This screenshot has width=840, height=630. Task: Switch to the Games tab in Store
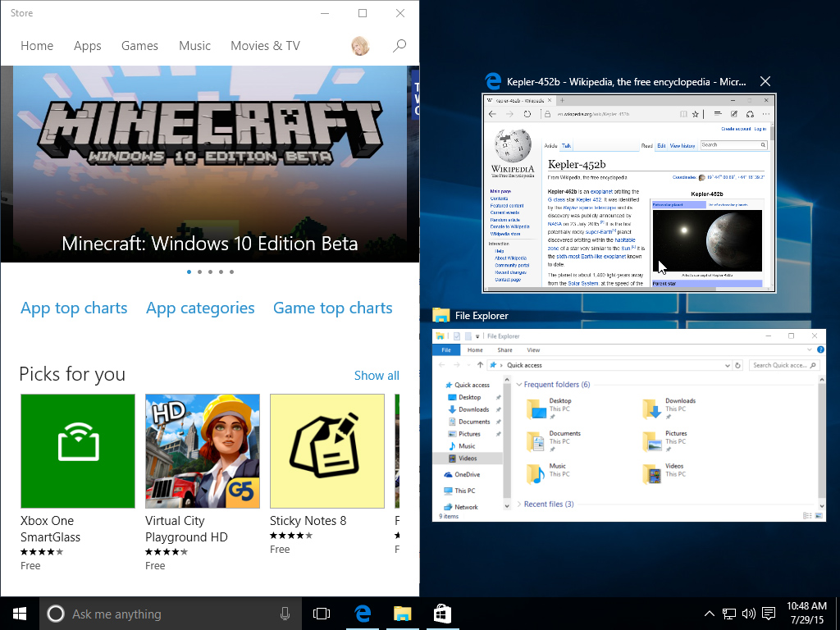click(x=139, y=46)
